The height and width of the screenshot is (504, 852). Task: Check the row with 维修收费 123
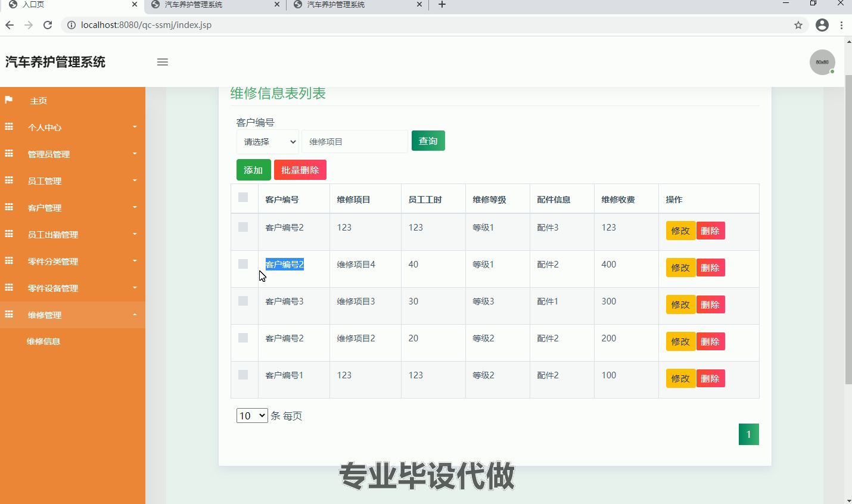point(243,227)
